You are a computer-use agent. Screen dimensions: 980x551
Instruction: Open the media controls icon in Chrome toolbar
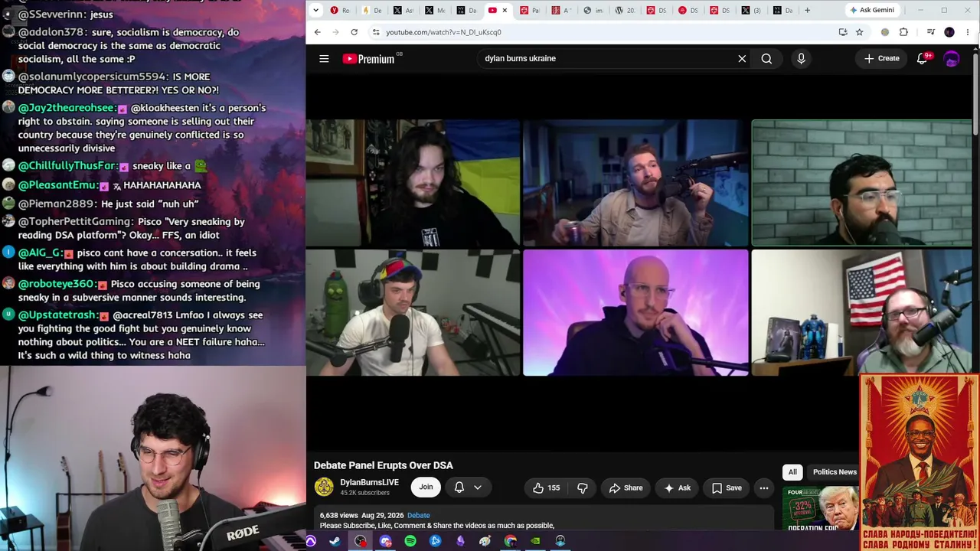click(931, 32)
